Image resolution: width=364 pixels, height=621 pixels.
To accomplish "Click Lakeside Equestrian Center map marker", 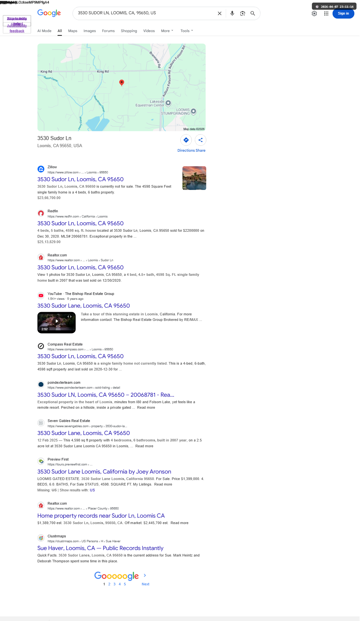I will [x=168, y=103].
